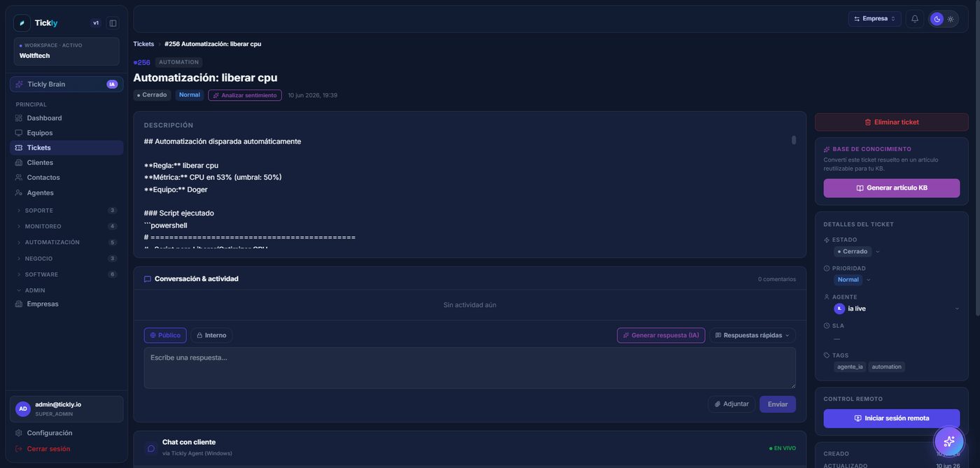Open Estado dropdown showing Cerrado
Screen dimensions: 980x468
857,251
